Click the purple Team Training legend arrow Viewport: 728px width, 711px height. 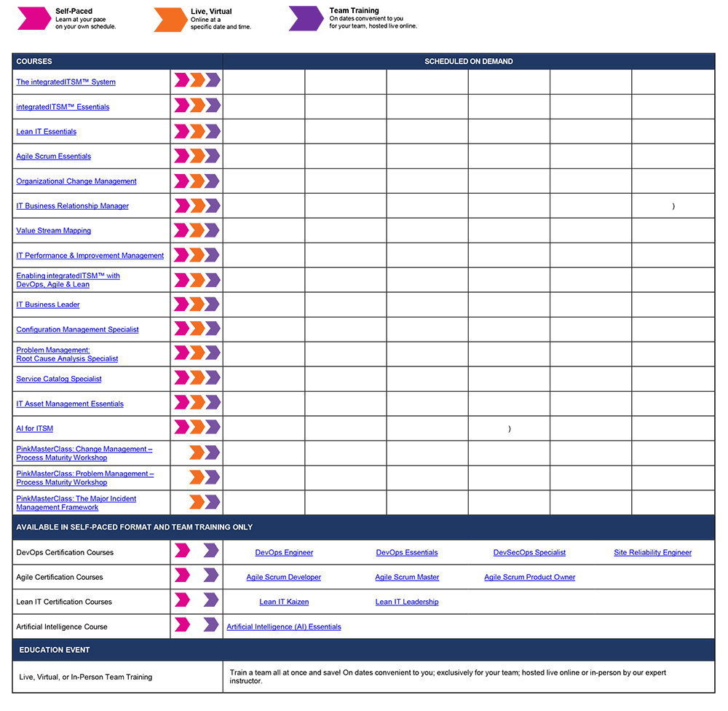click(306, 18)
